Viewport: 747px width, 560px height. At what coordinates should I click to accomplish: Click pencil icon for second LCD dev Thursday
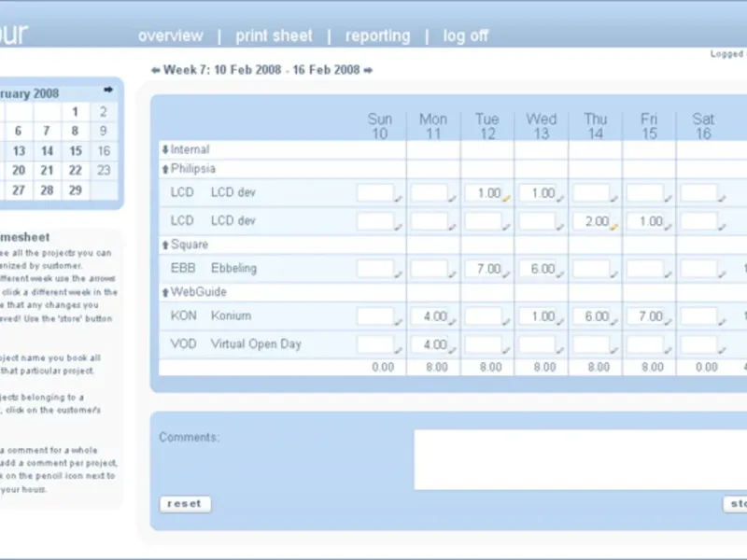coord(614,227)
